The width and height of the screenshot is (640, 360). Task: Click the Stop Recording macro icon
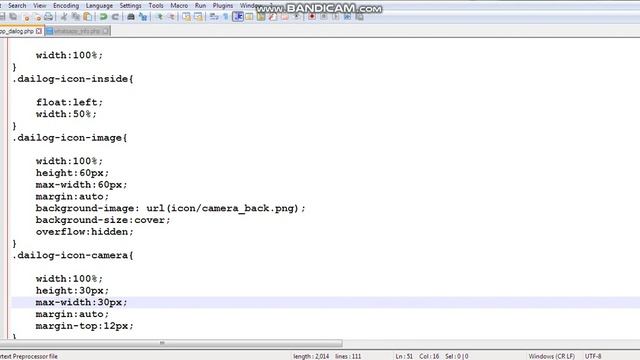[324, 17]
